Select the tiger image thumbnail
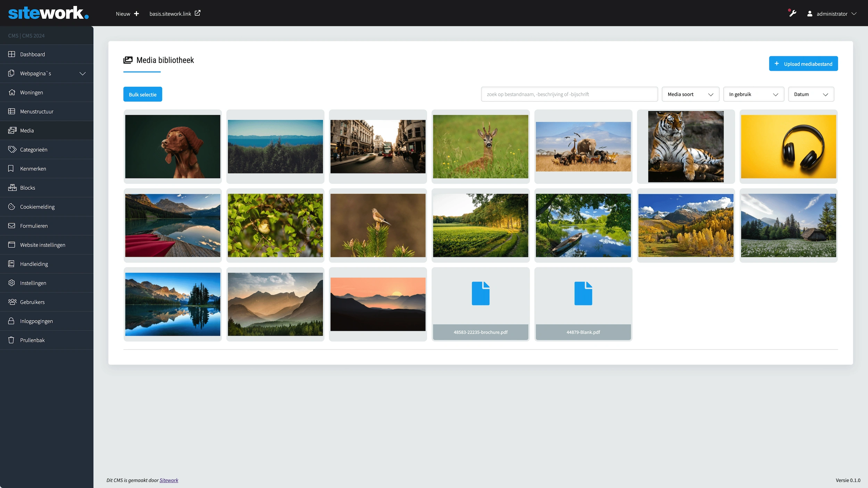 (685, 146)
